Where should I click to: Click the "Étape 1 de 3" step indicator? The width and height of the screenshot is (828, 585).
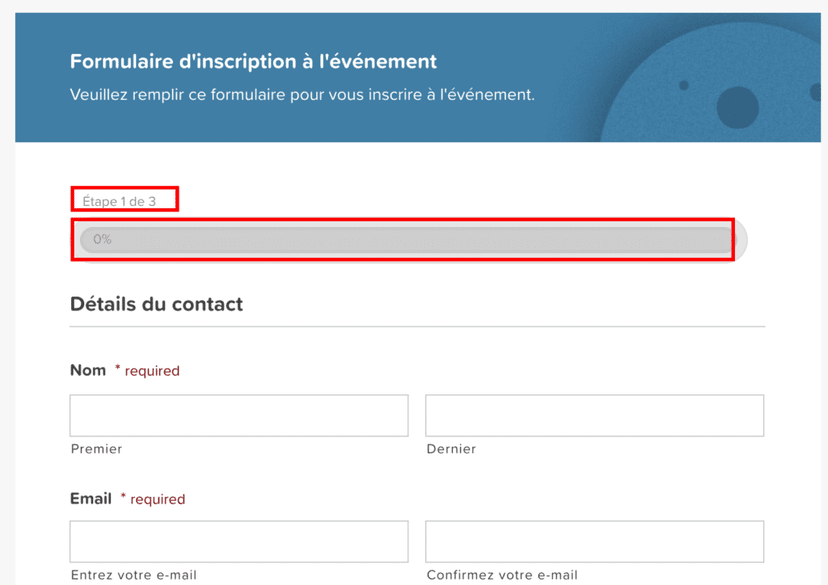click(x=119, y=201)
